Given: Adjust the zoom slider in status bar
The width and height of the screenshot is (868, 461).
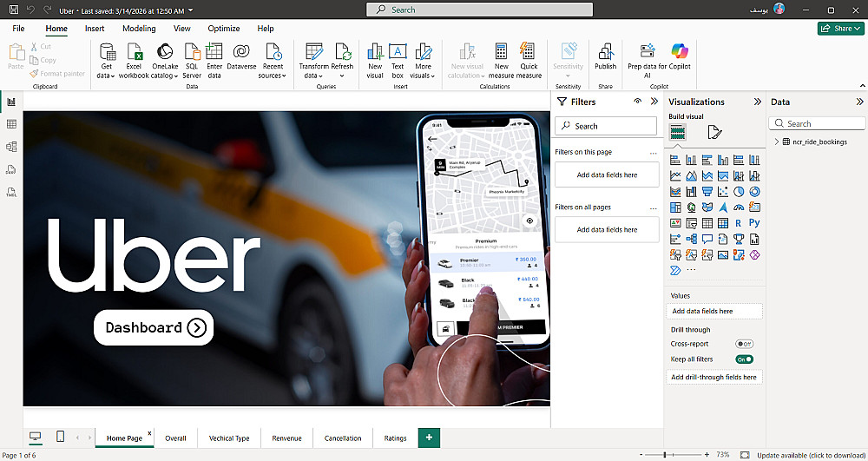Looking at the screenshot, I should [666, 455].
